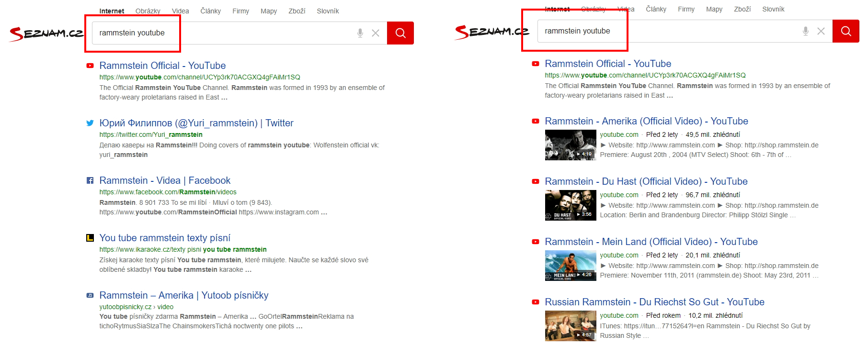Open Rammstein Official - YouTube link in left page
Image resolution: width=868 pixels, height=346 pixels.
point(162,66)
